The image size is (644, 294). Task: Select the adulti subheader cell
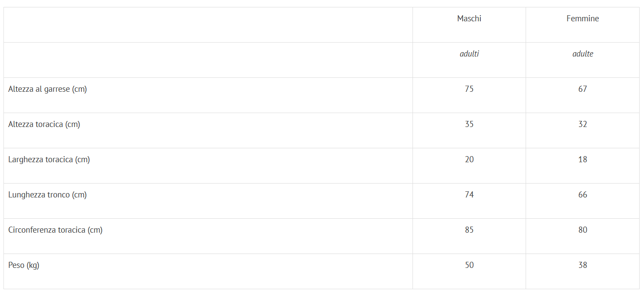pos(469,54)
